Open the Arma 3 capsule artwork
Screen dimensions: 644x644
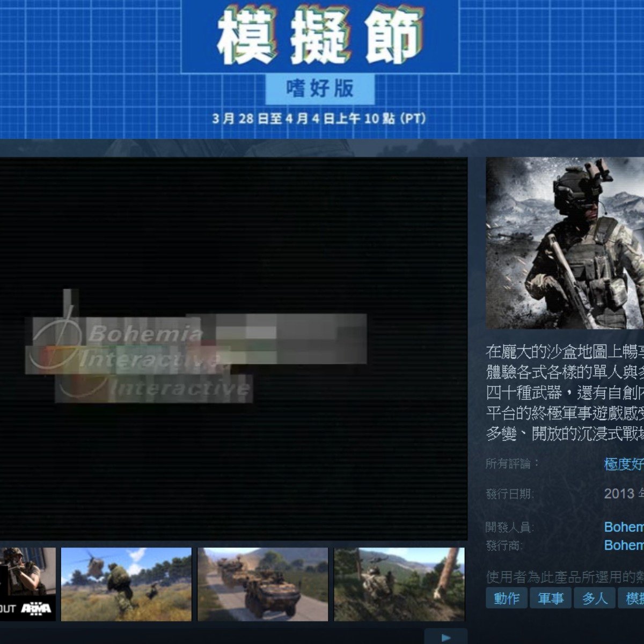(x=565, y=243)
